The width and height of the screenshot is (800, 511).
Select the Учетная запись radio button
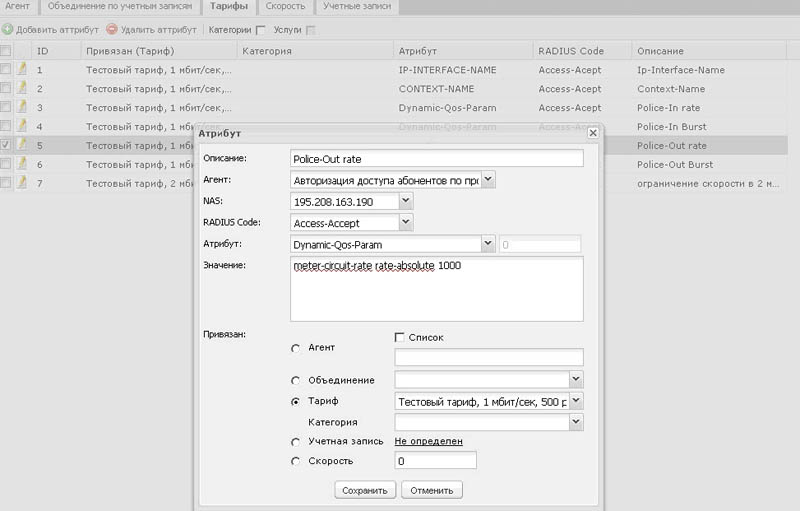[295, 442]
